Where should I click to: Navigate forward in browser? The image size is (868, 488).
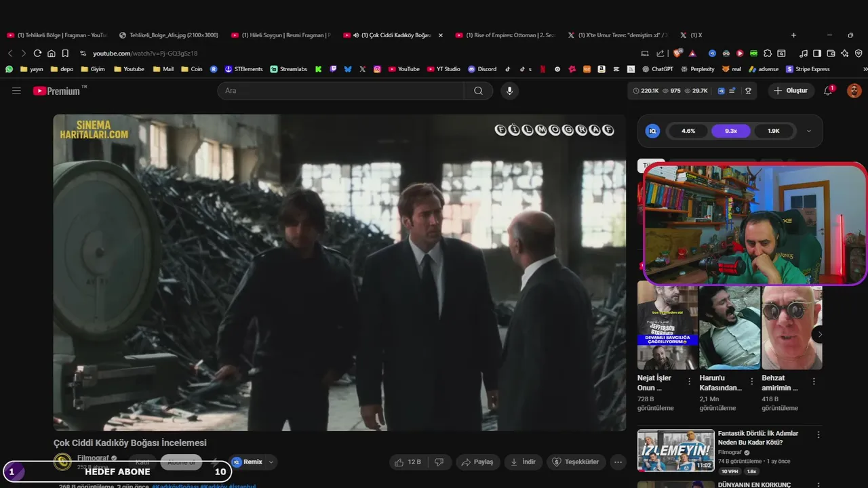coord(23,54)
